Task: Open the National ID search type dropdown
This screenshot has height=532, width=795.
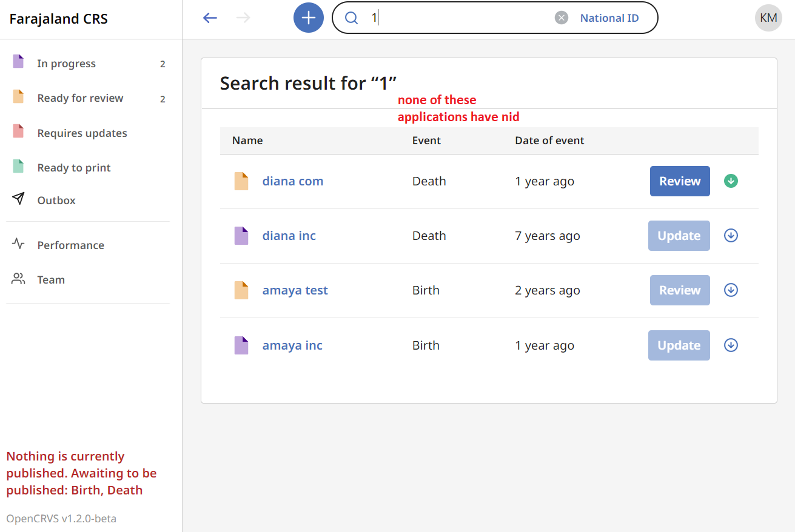Action: tap(609, 18)
